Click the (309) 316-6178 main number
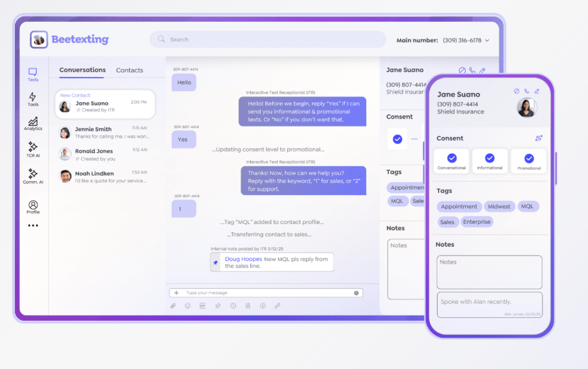The height and width of the screenshot is (369, 588). coord(462,40)
